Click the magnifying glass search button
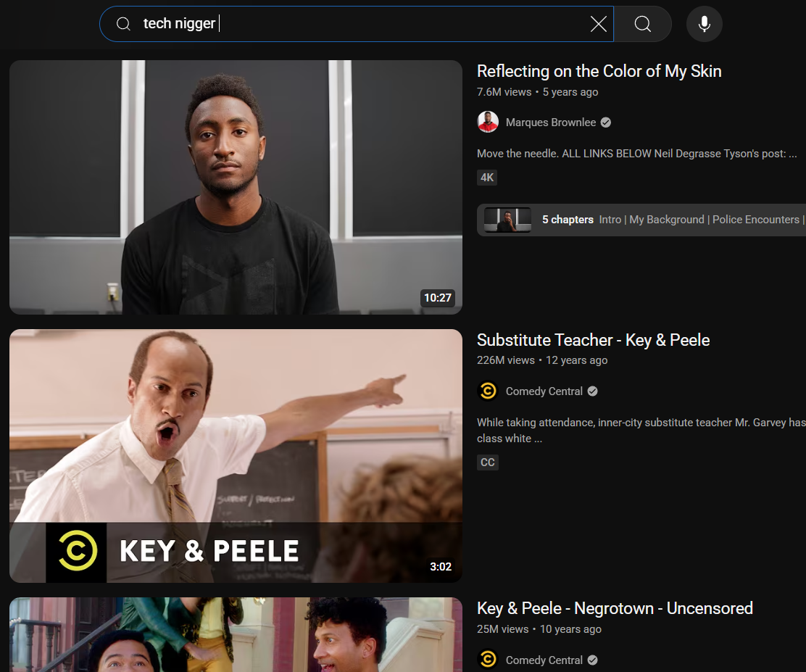The width and height of the screenshot is (806, 672). click(x=642, y=24)
